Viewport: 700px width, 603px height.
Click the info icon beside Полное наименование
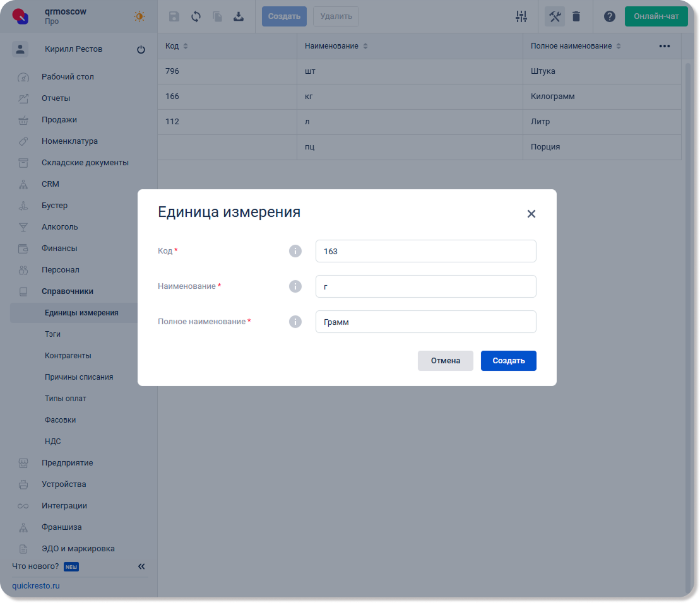[295, 322]
